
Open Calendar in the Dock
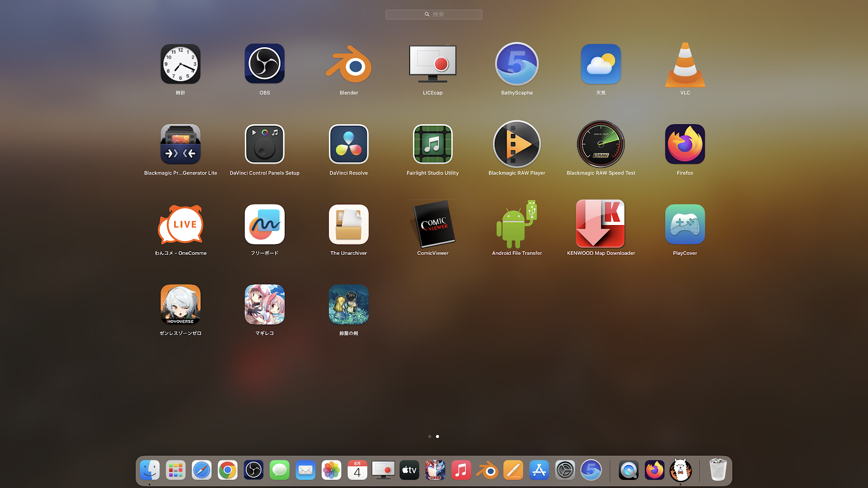[x=358, y=470]
